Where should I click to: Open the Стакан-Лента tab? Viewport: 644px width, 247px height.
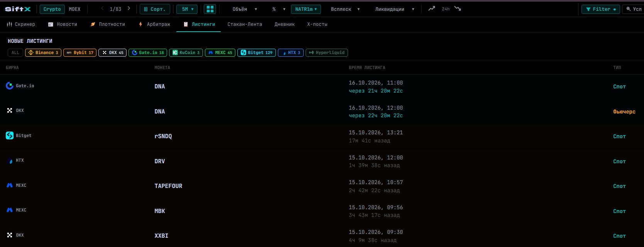point(245,24)
